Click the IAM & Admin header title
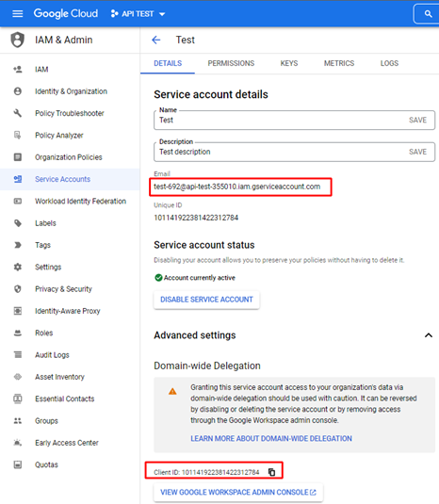The width and height of the screenshot is (439, 504). (x=64, y=40)
